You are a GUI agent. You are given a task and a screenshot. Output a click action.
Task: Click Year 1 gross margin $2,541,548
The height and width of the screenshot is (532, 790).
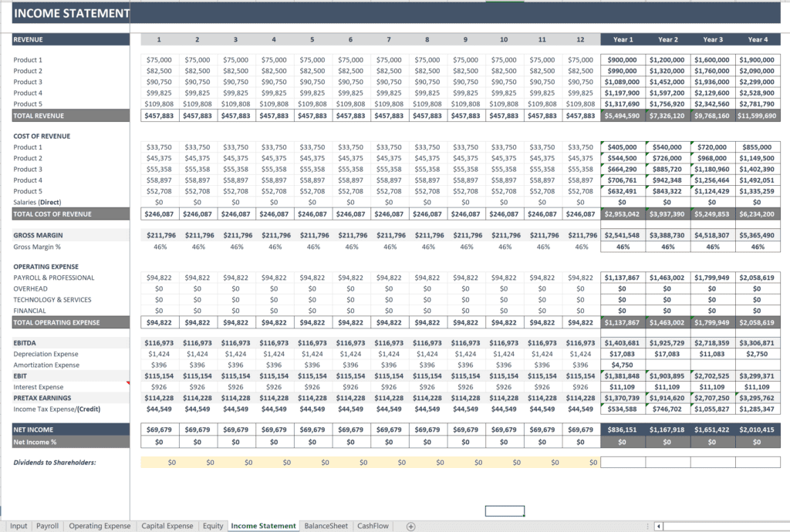(x=623, y=235)
